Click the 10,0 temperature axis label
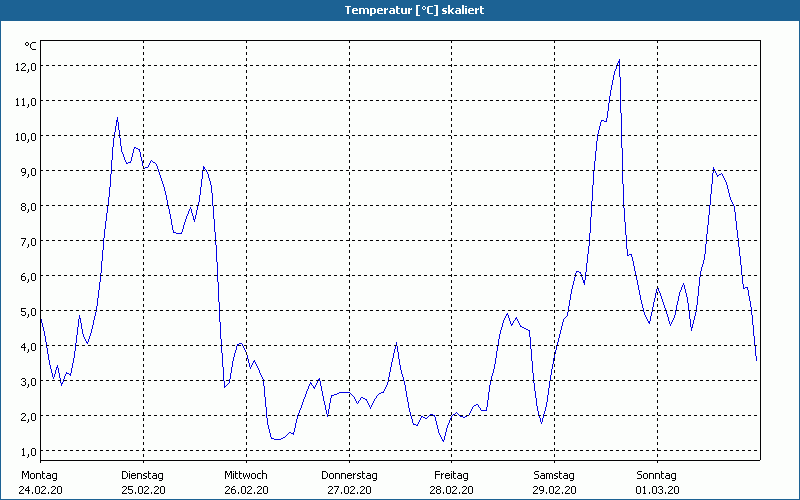Viewport: 800px width, 500px height. tap(25, 136)
